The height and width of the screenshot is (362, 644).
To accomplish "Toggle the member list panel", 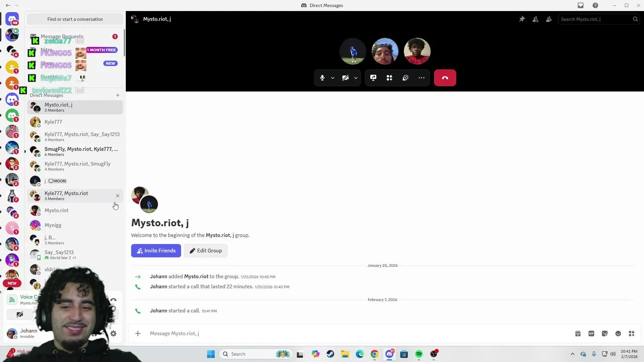I will 549,19.
